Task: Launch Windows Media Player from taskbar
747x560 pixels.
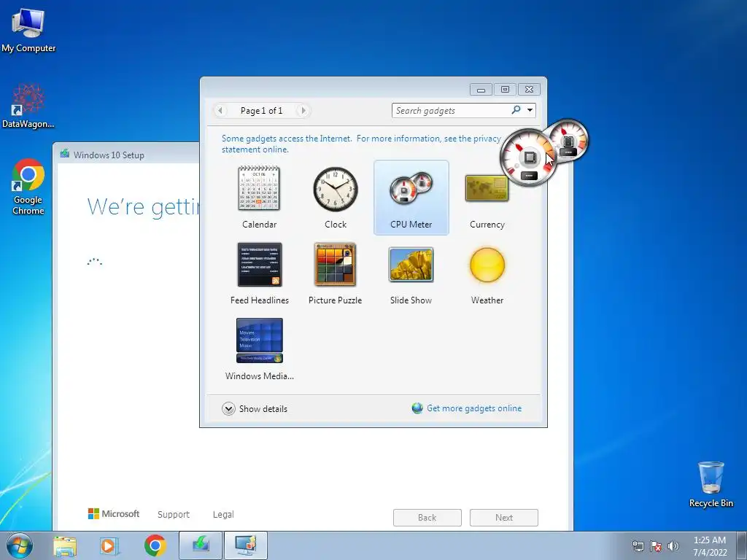Action: (x=109, y=545)
